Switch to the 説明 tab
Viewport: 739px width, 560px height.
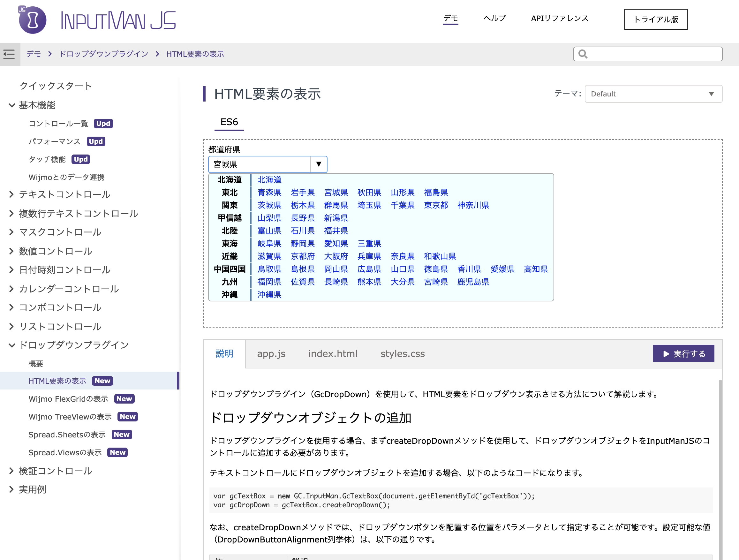coord(224,353)
